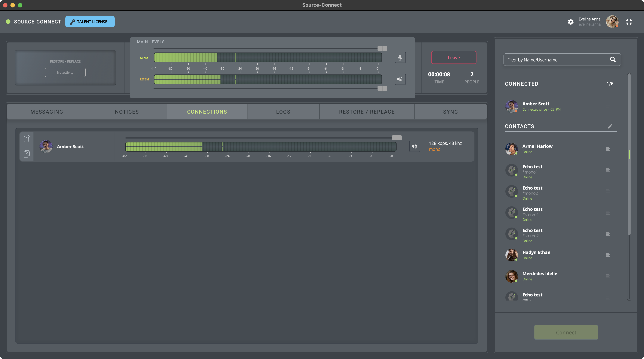
Task: Open the settings gear icon
Action: [x=571, y=22]
